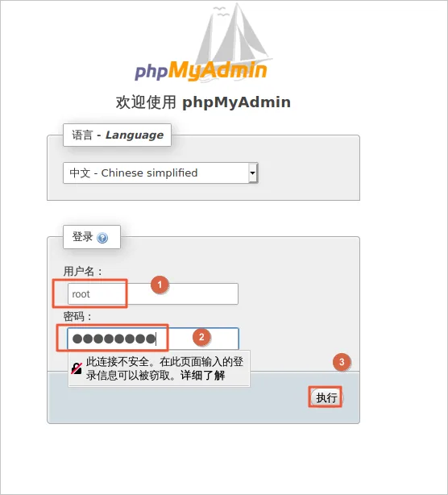Click the 执行 login button
Image resolution: width=448 pixels, height=495 pixels.
(326, 397)
